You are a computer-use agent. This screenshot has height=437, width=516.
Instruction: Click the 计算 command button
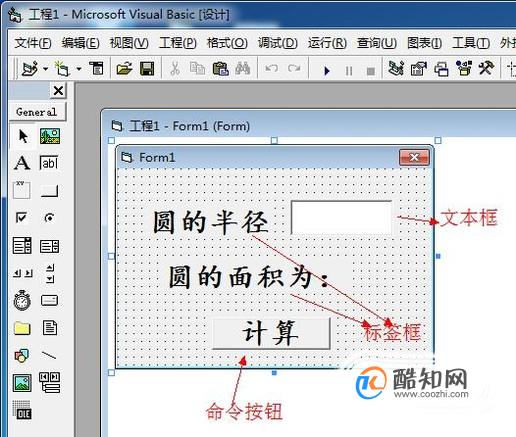click(271, 333)
